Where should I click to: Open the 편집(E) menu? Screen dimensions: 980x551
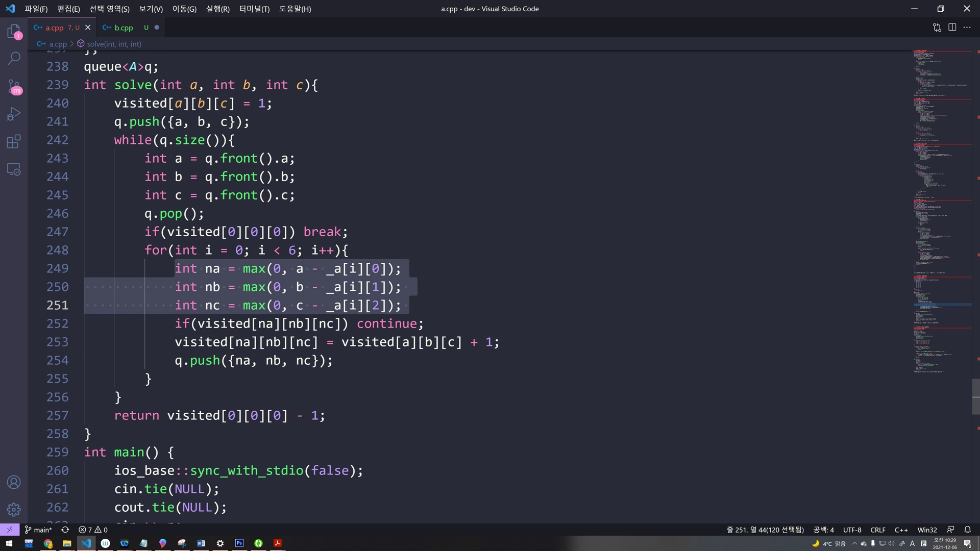point(68,9)
